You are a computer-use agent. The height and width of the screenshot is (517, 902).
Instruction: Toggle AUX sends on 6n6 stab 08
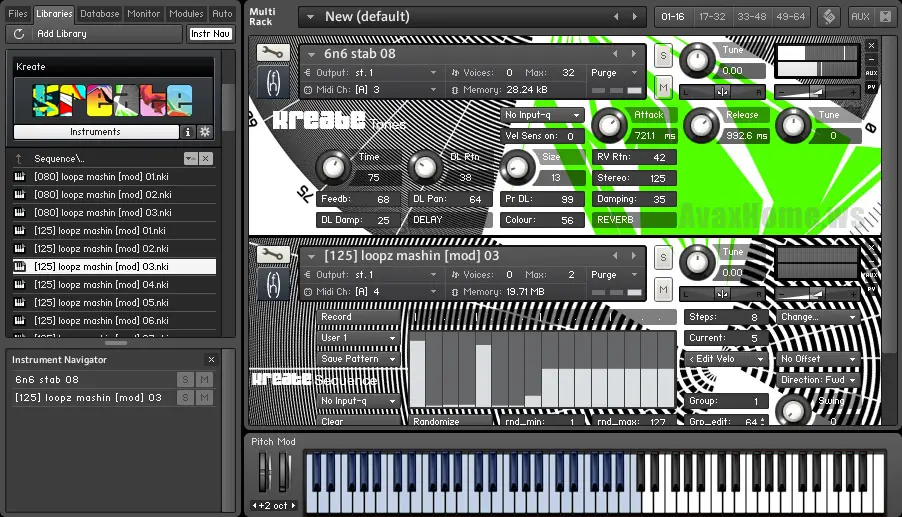(872, 73)
